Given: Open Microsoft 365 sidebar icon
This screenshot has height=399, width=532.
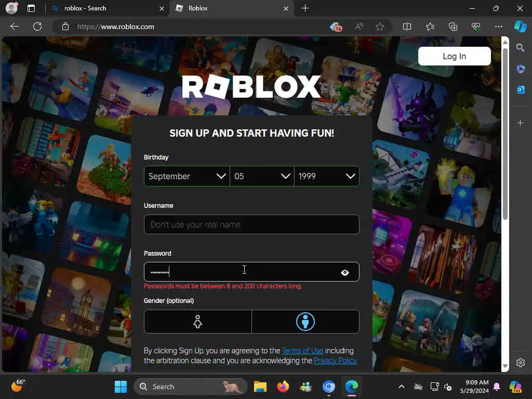Looking at the screenshot, I should [521, 69].
